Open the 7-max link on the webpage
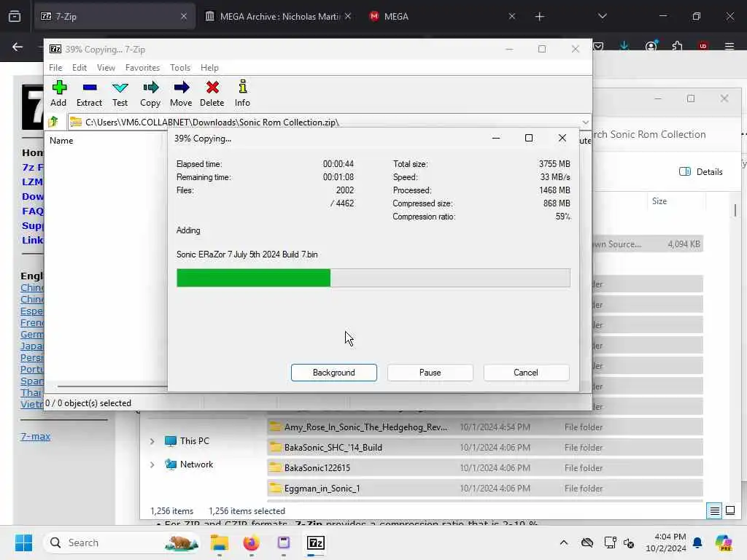747x560 pixels. (x=35, y=436)
